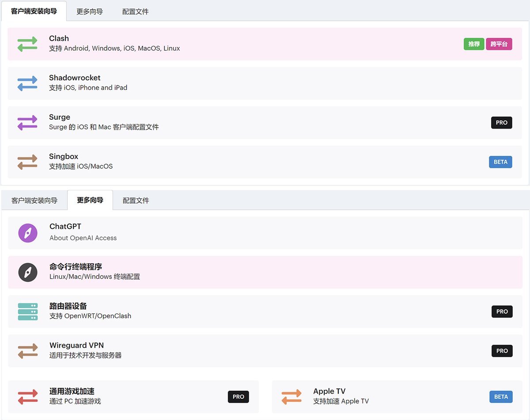Screen dimensions: 530x420
Task: Open the Singbox guide title
Action: (x=64, y=156)
